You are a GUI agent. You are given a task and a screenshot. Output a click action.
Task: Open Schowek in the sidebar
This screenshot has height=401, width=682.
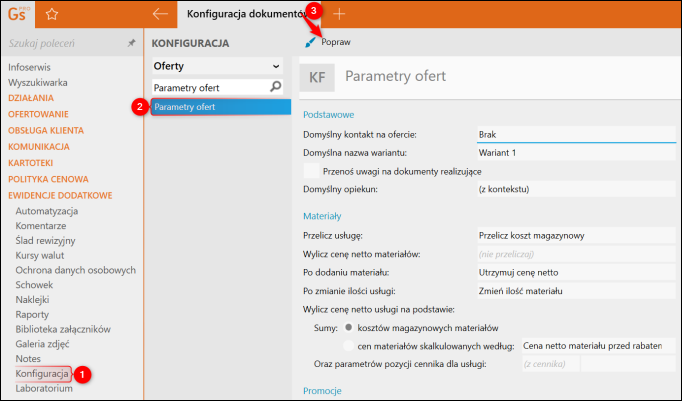34,285
